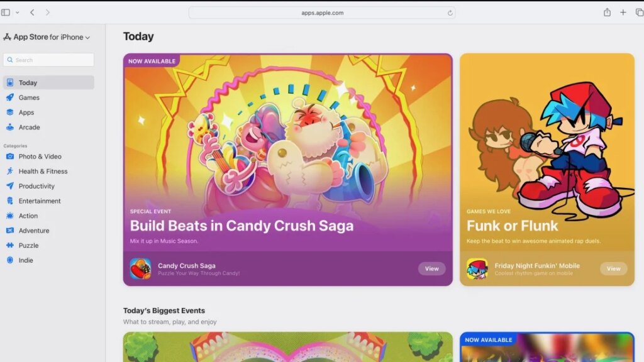View Friday Night Funkin' Mobile

pyautogui.click(x=613, y=268)
